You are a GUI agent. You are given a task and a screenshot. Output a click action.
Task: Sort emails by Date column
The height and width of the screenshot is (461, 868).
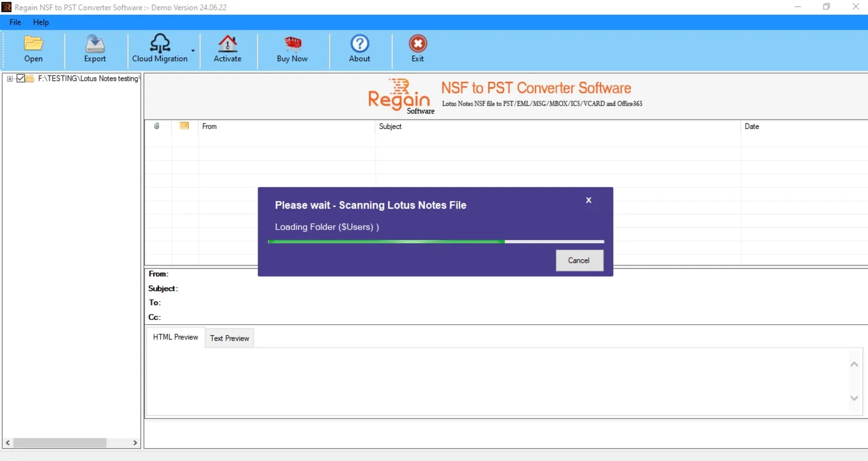coord(804,126)
